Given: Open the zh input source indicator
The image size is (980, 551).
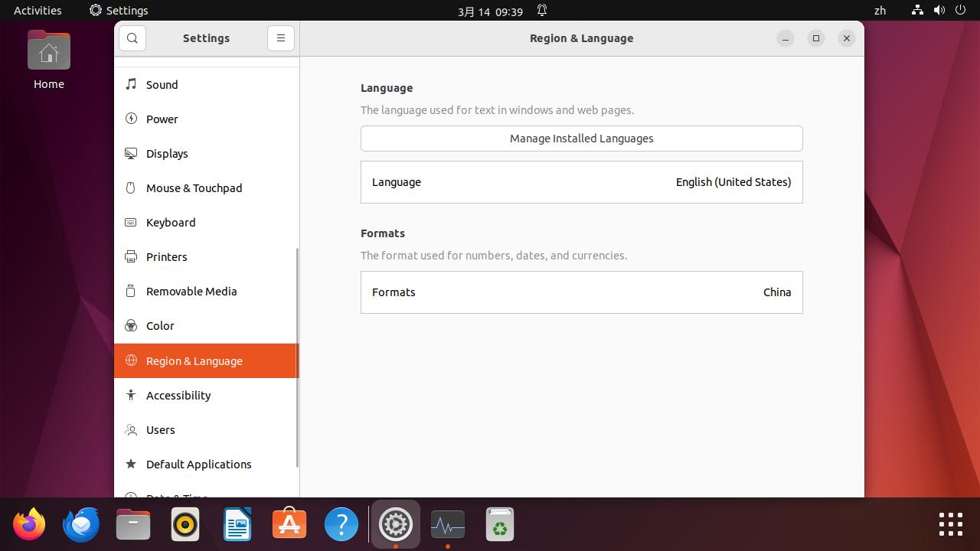Looking at the screenshot, I should click(880, 11).
